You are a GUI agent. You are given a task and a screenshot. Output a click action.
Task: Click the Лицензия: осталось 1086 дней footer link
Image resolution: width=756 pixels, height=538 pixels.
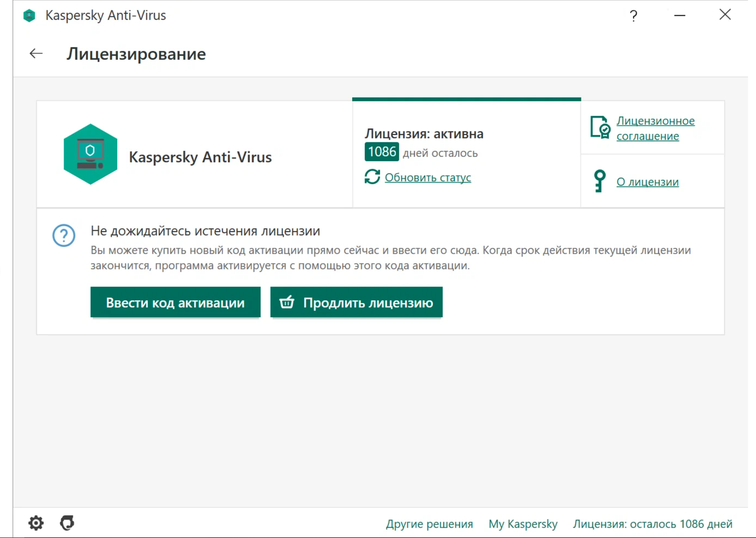click(x=652, y=524)
